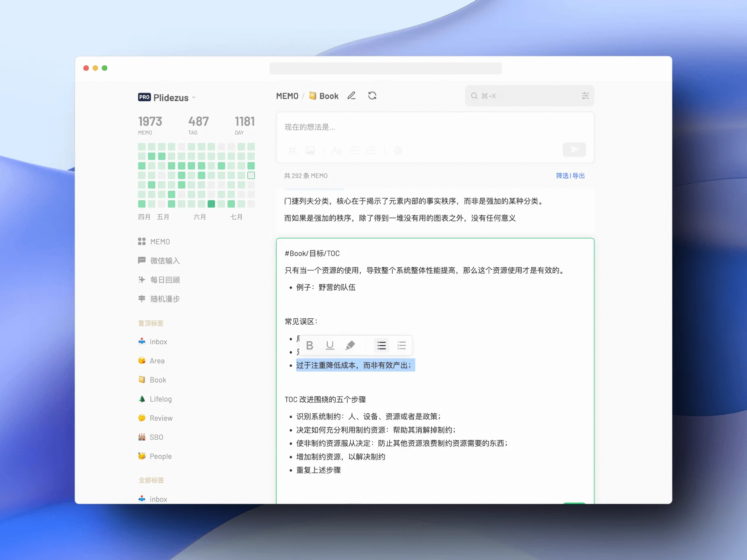Focus the ⌘+K search field

tap(529, 96)
